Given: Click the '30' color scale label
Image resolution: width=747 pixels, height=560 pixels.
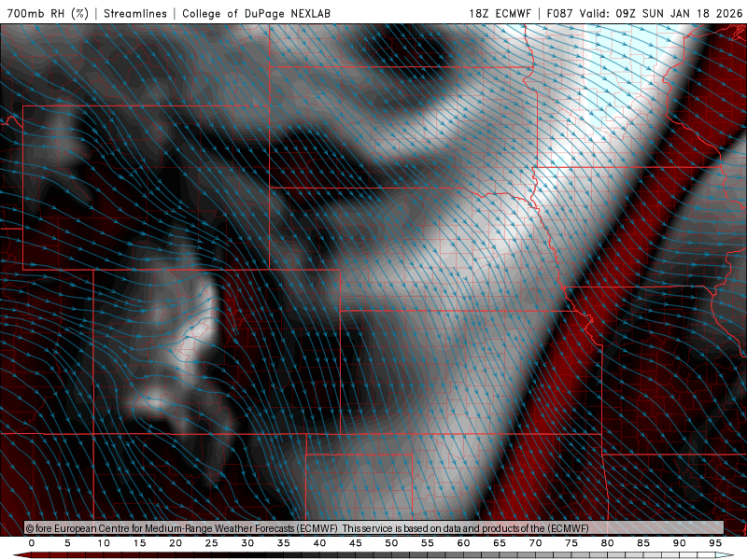Looking at the screenshot, I should pyautogui.click(x=247, y=543).
